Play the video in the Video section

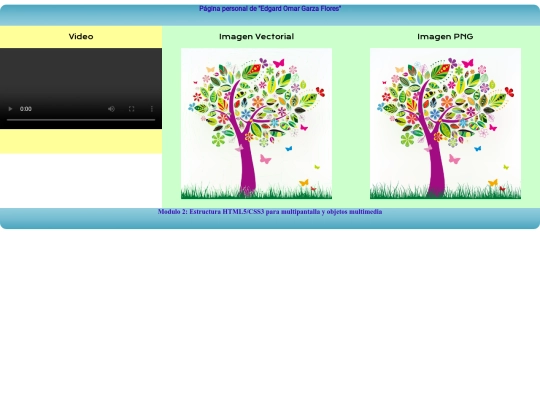pyautogui.click(x=10, y=109)
